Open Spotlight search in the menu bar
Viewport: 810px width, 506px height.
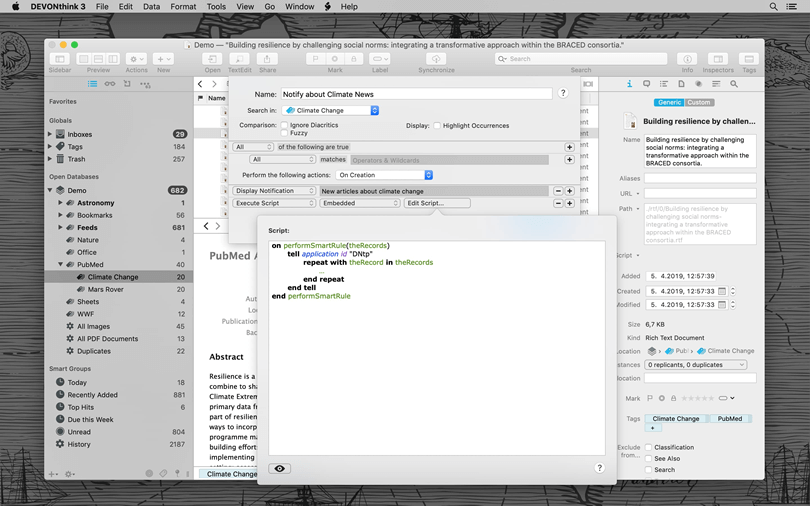(773, 7)
